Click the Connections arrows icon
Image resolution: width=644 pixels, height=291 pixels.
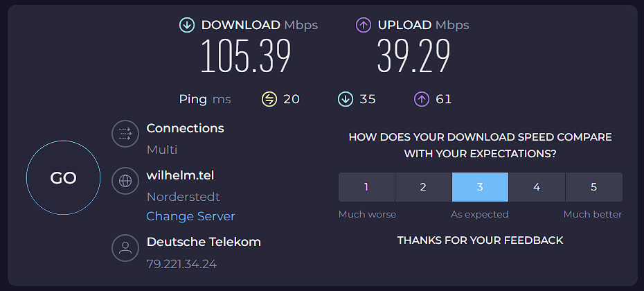[125, 134]
